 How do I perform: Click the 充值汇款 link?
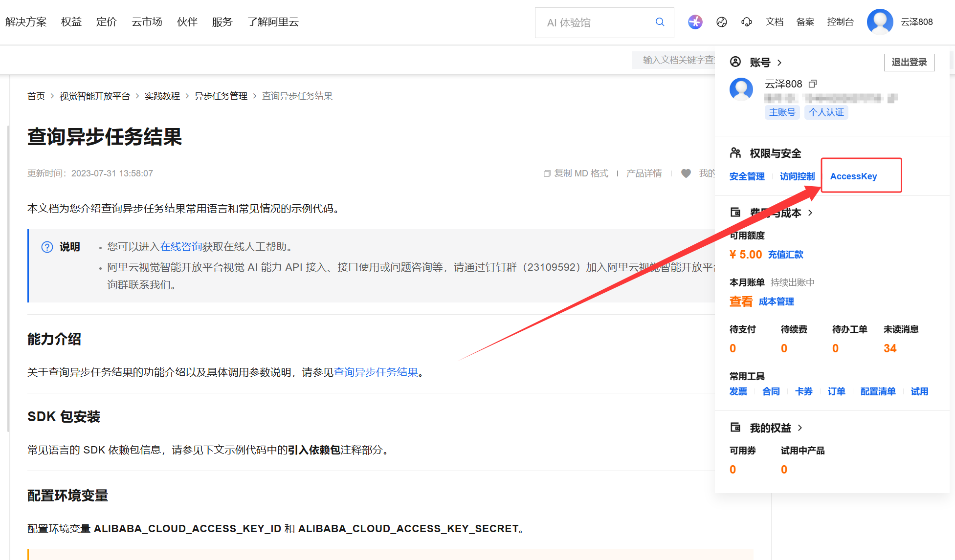tap(785, 255)
